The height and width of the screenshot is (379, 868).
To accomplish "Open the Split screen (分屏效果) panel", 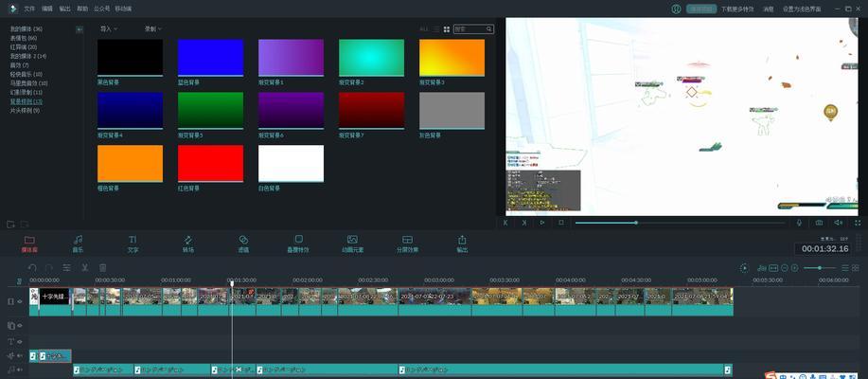I will (407, 244).
